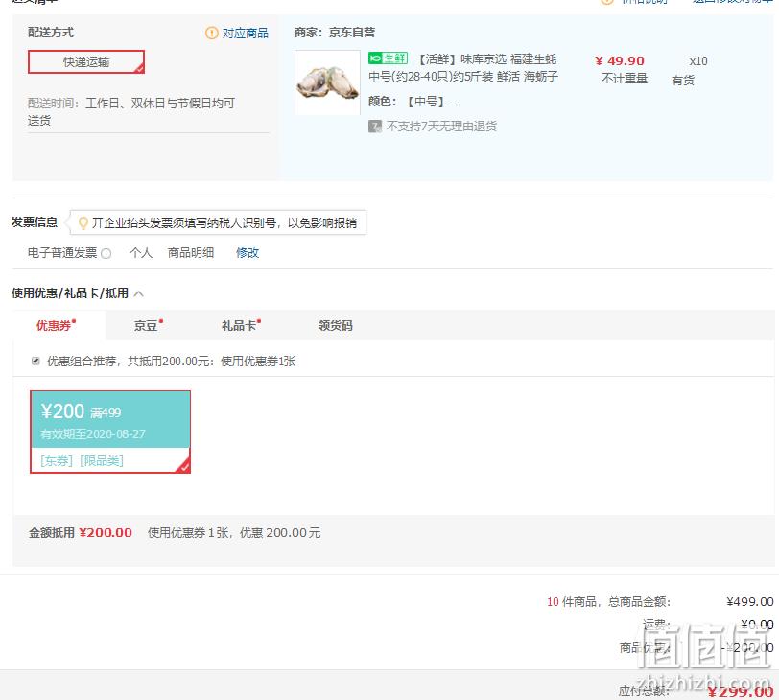
Task: Click the 电子普通发票 invoice type text
Action: 62,253
